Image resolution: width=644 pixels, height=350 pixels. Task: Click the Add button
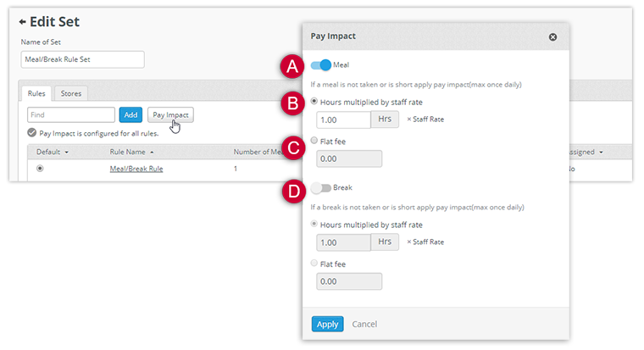coord(130,114)
